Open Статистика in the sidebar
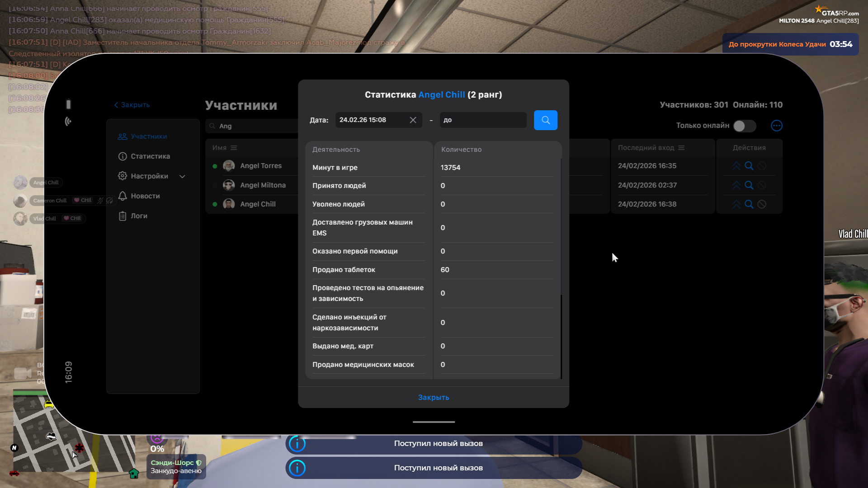The image size is (868, 488). pyautogui.click(x=150, y=156)
